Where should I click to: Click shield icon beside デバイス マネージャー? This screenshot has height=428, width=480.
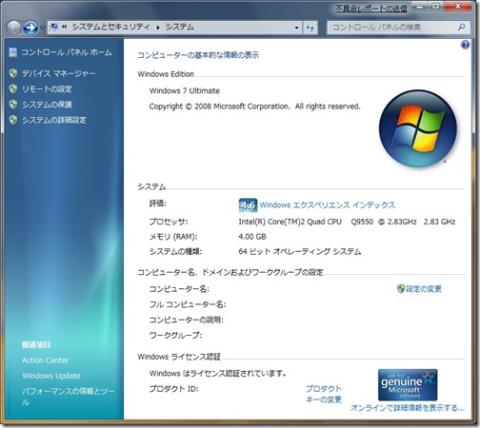click(x=13, y=73)
